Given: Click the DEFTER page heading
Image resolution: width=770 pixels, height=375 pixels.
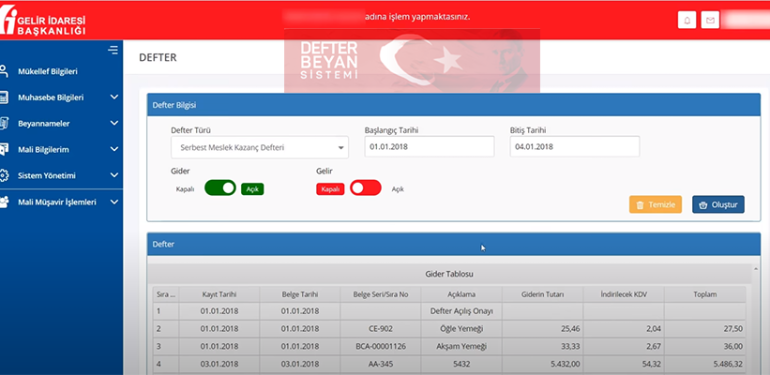Looking at the screenshot, I should pos(158,57).
